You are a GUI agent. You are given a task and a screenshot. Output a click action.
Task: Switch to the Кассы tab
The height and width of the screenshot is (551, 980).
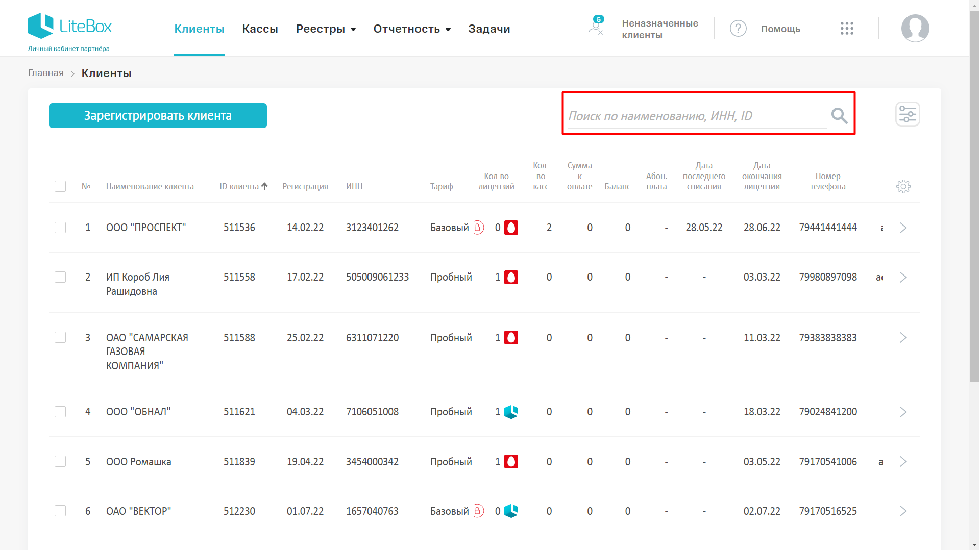260,29
